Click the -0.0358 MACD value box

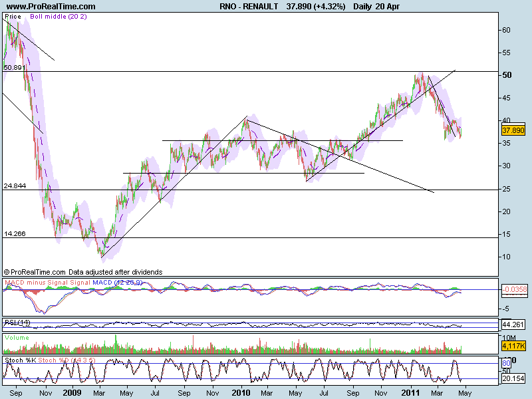click(514, 289)
